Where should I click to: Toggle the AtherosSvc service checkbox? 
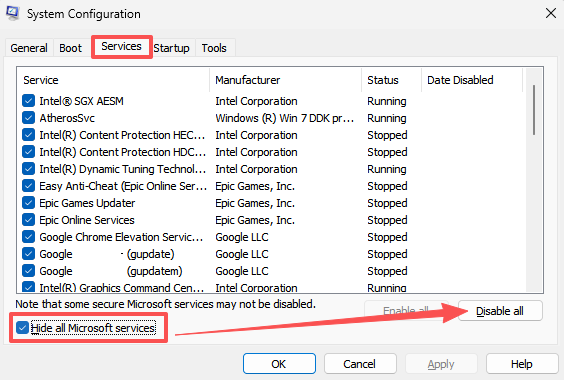(28, 118)
